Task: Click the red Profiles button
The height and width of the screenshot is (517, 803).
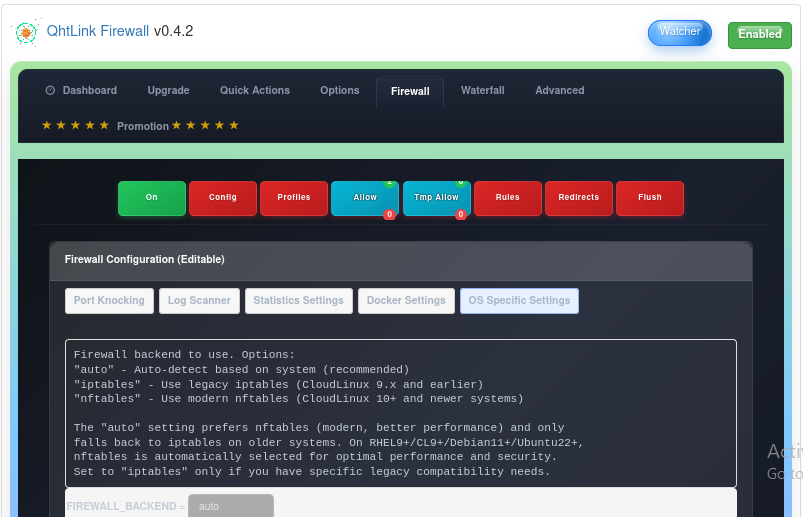Action: [294, 198]
